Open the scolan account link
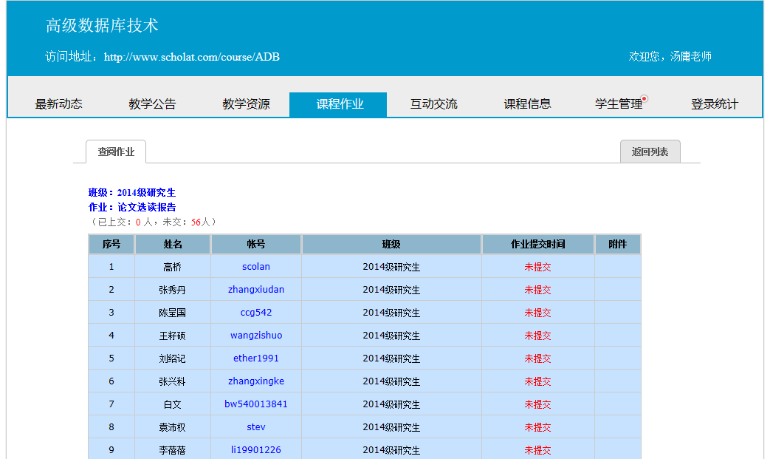The height and width of the screenshot is (459, 770). pos(256,267)
